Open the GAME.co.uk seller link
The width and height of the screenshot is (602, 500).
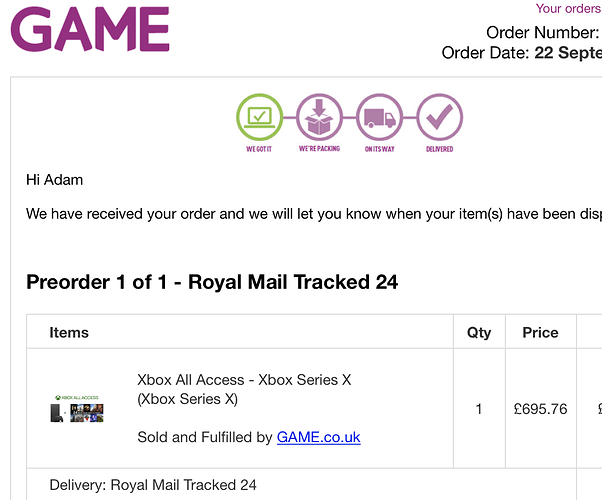pyautogui.click(x=318, y=437)
